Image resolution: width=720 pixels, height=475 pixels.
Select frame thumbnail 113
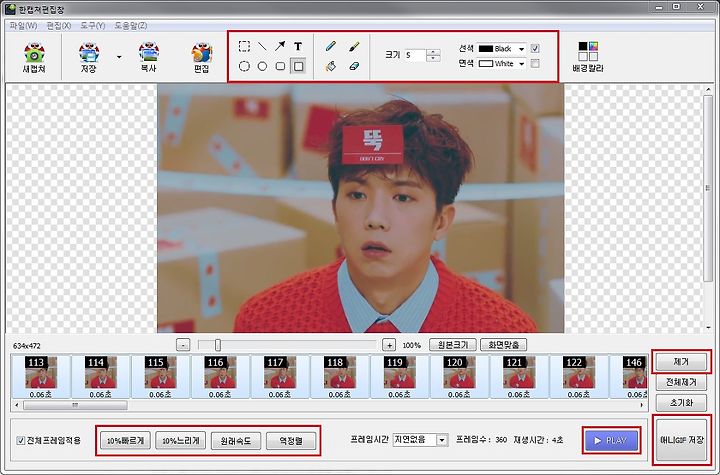[x=41, y=377]
